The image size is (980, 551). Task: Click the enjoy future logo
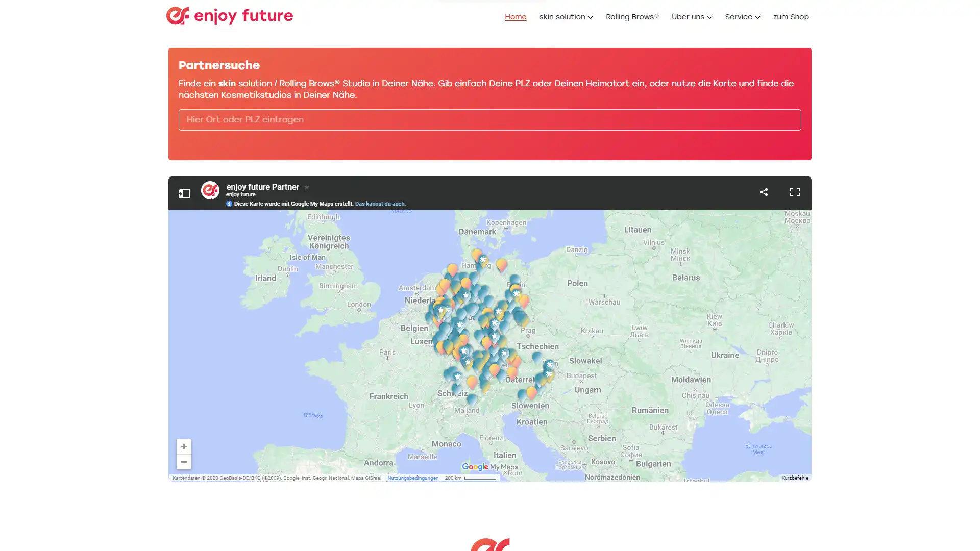click(230, 16)
